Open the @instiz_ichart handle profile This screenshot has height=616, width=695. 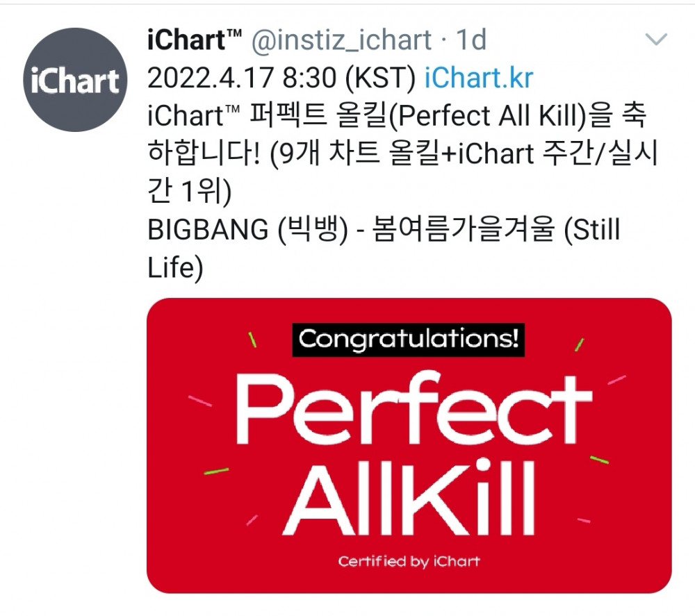pos(341,40)
